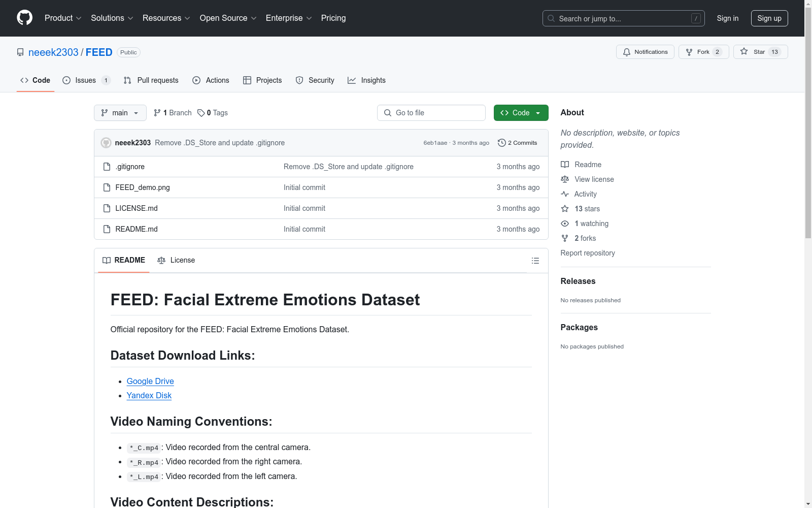Click the pulse icon next to Activity
Screen dimensions: 812x508
click(565, 194)
